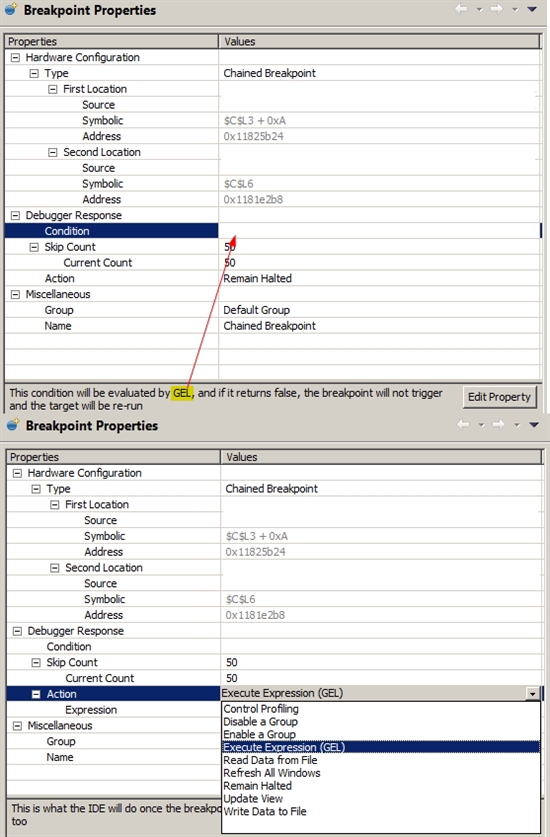Click Properties column header in upper panel
Image resolution: width=550 pixels, height=837 pixels.
point(112,42)
